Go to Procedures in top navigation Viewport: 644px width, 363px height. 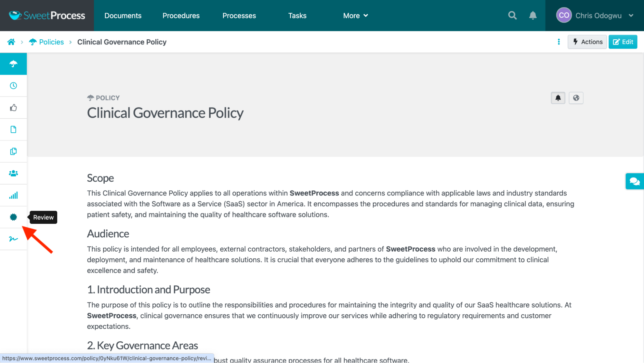click(181, 15)
